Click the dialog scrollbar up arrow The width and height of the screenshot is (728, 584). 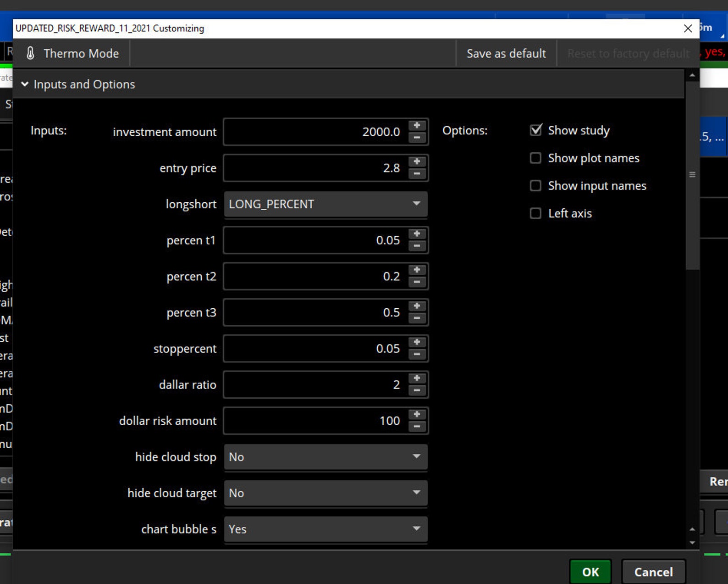[692, 75]
